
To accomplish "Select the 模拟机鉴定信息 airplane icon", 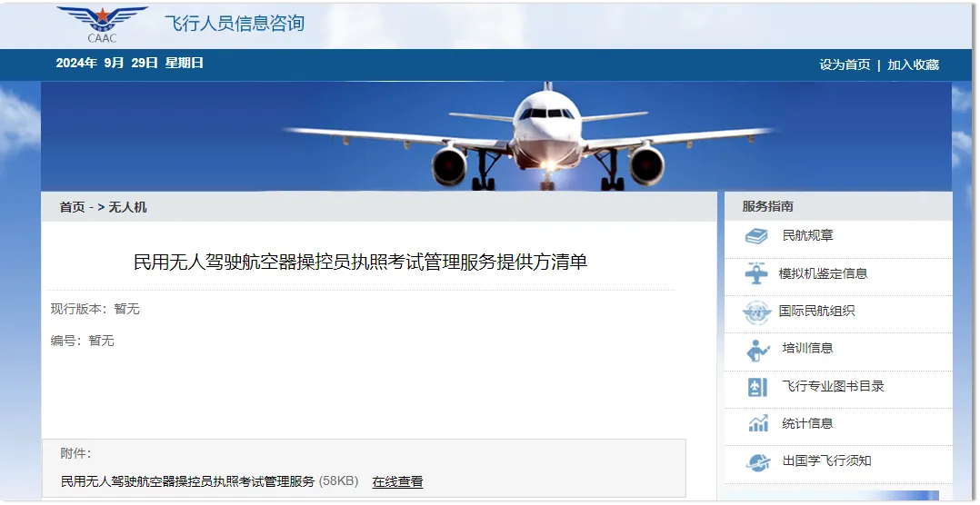I will click(756, 273).
